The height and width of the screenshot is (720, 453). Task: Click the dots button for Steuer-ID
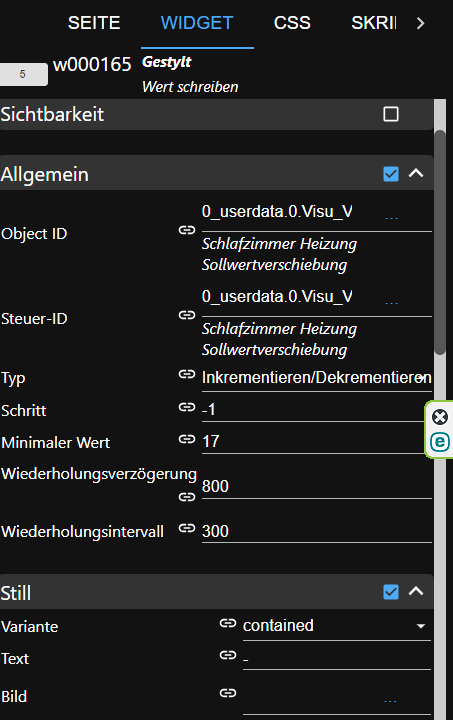pos(391,302)
